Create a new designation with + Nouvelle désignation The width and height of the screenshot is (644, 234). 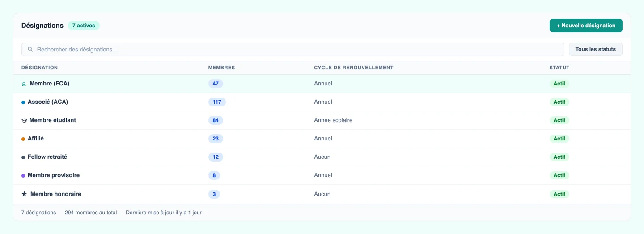(586, 26)
